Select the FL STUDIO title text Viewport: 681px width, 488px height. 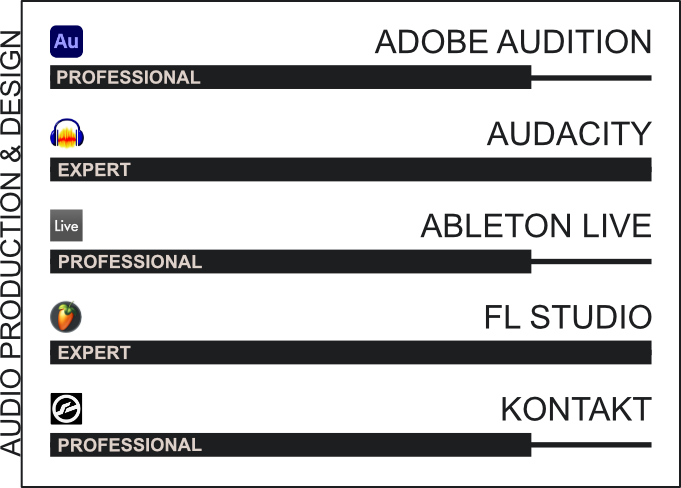[568, 317]
